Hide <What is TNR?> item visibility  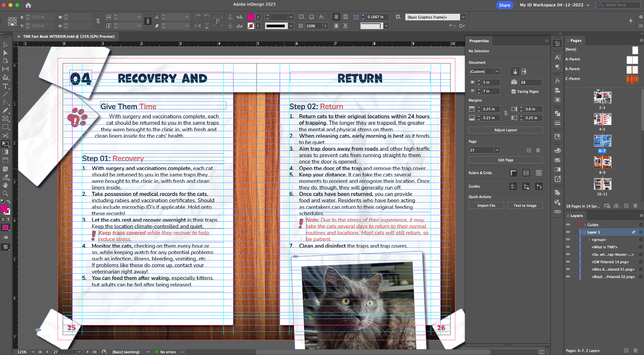[568, 247]
